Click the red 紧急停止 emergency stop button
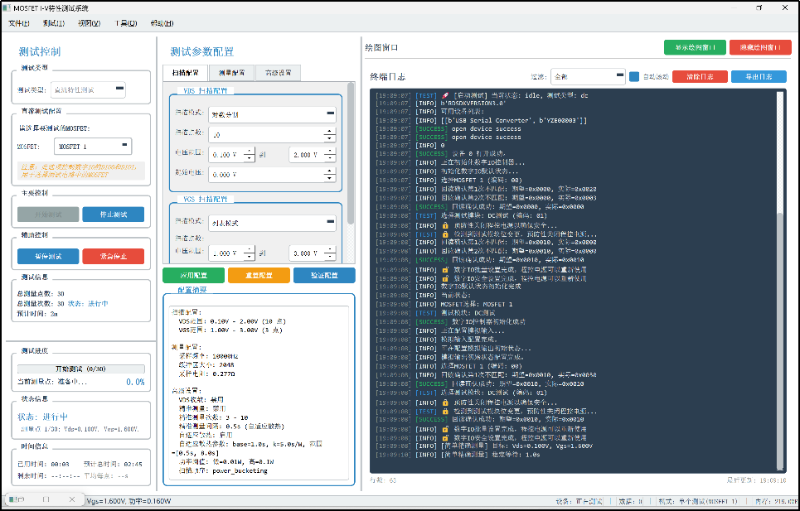This screenshot has height=511, width=800. click(x=113, y=256)
